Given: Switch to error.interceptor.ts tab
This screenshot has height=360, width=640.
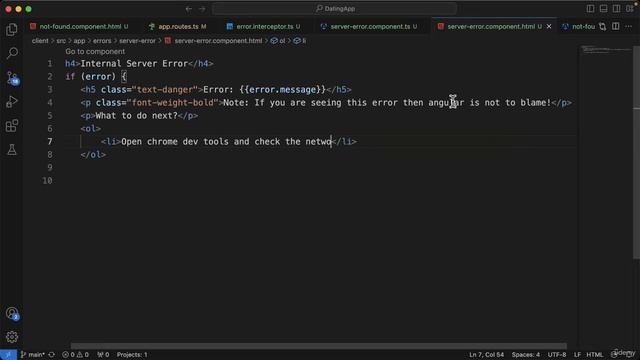Looking at the screenshot, I should point(264,27).
